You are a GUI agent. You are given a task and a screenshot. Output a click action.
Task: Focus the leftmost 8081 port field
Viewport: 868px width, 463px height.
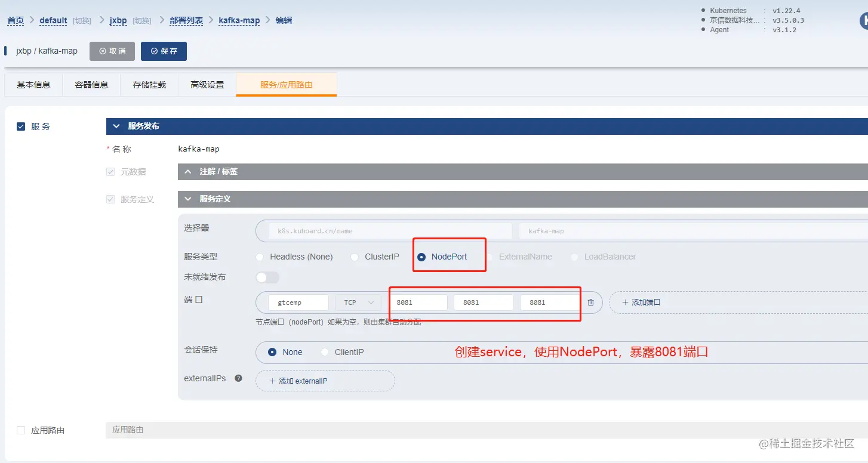(x=418, y=303)
